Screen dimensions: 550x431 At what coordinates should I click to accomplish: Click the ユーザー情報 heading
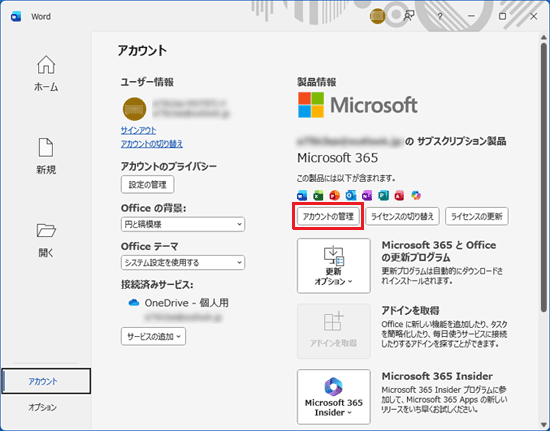click(147, 82)
